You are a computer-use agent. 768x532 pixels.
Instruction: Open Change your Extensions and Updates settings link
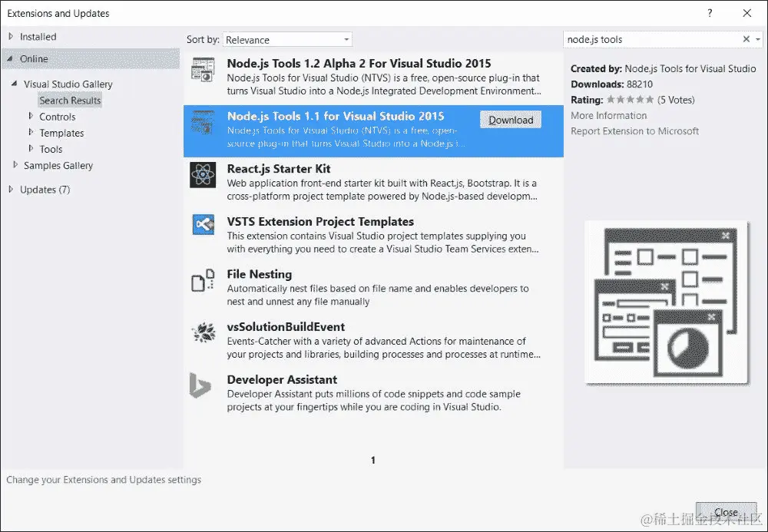(104, 480)
